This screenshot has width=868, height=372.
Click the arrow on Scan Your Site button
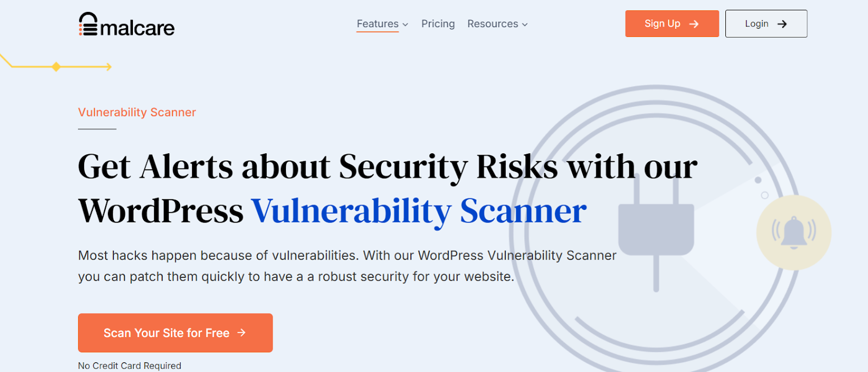[241, 332]
